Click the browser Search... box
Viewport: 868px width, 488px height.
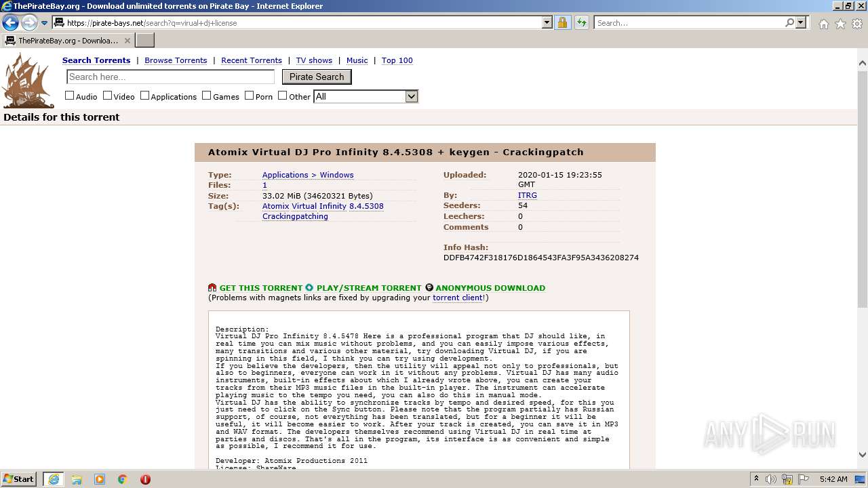click(689, 22)
